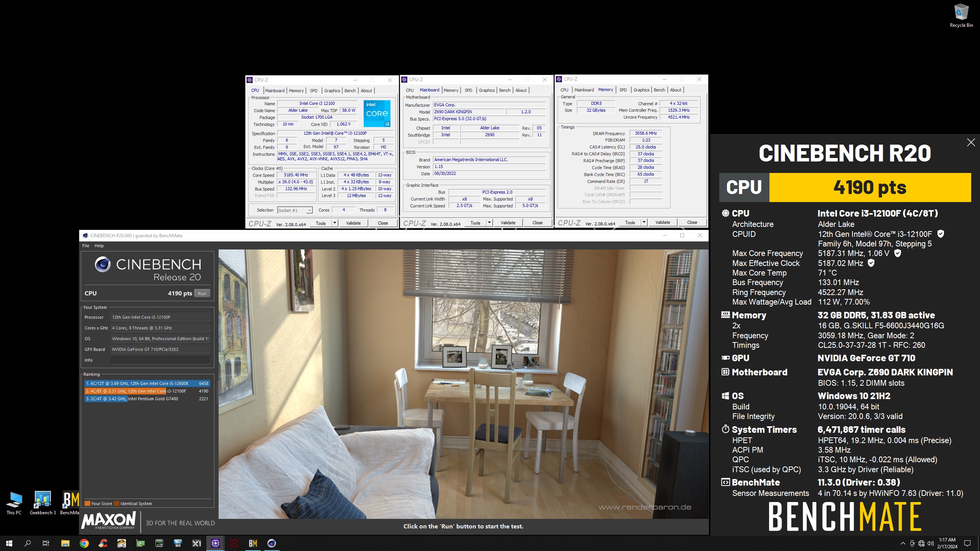The image size is (980, 551).
Task: Switch to CPU tab in Memory CPU-Z window
Action: 564,90
